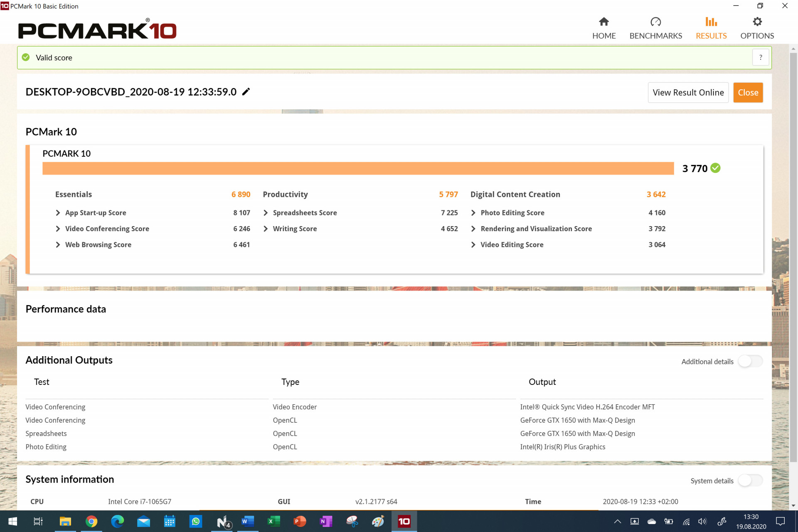Edit result name with pencil icon
Image resolution: width=798 pixels, height=532 pixels.
(246, 91)
